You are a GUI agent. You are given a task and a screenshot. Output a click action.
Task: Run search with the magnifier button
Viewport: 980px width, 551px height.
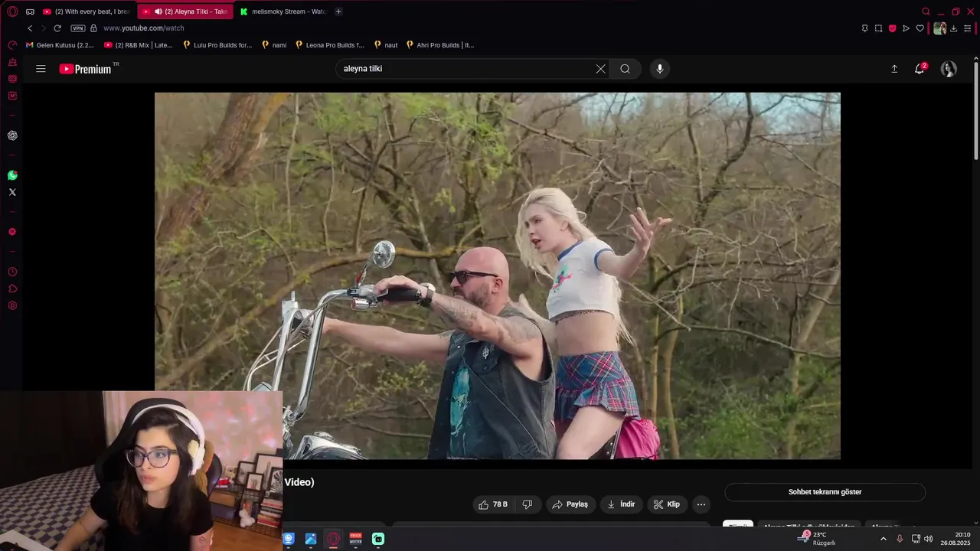point(626,69)
